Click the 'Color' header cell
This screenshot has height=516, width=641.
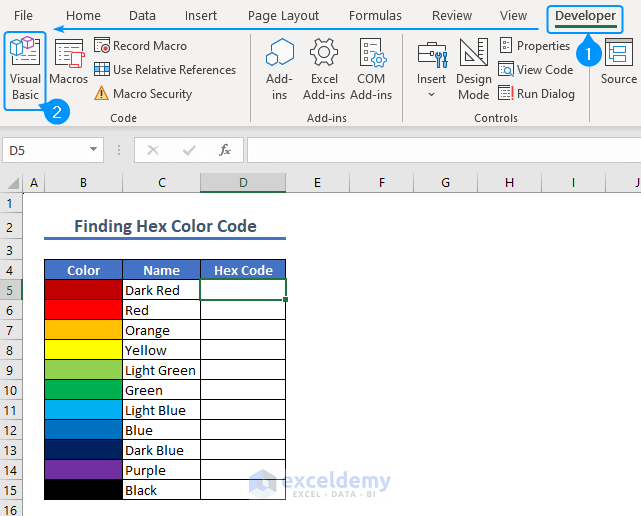(83, 270)
